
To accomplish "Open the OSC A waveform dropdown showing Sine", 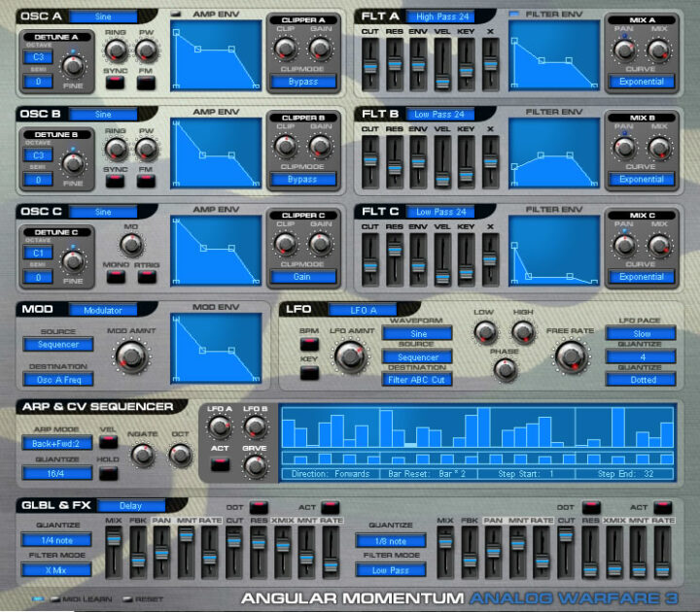I will (x=103, y=17).
